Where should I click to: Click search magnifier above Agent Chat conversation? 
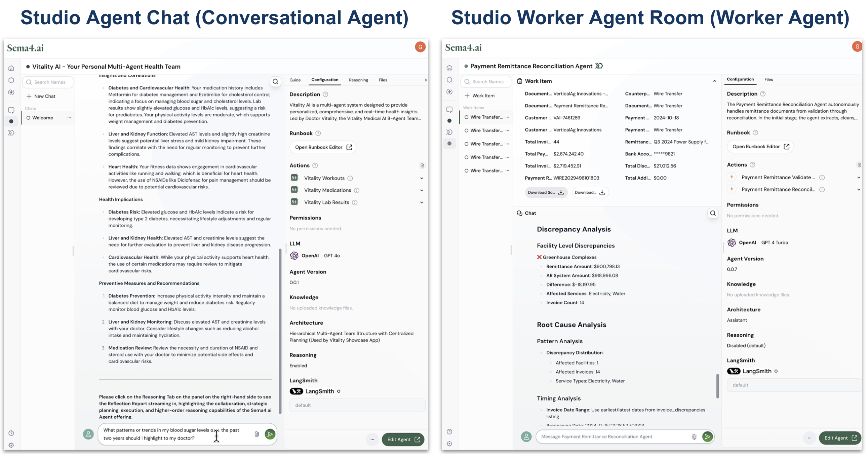(x=276, y=82)
